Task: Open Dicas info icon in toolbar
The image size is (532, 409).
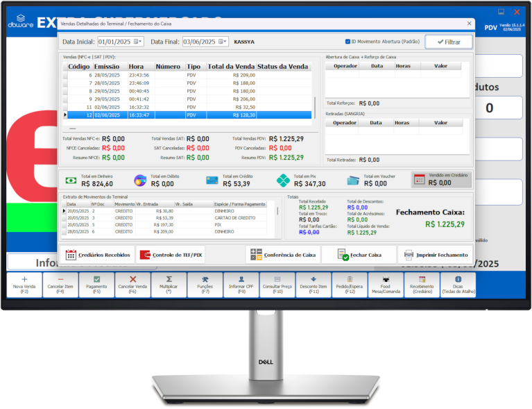Action: (458, 279)
